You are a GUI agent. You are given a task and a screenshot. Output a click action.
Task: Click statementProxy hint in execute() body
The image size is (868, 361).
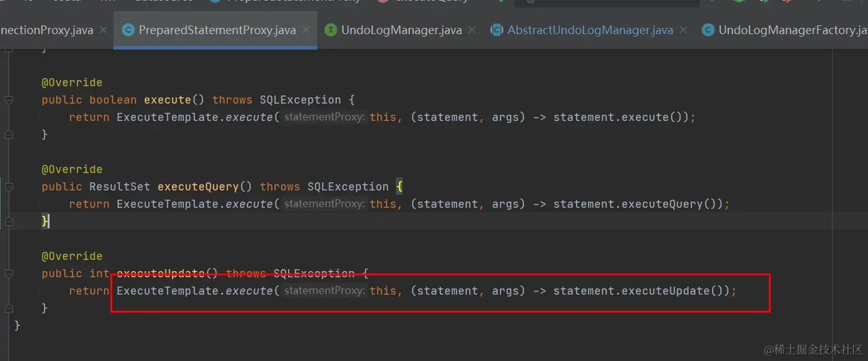[325, 117]
